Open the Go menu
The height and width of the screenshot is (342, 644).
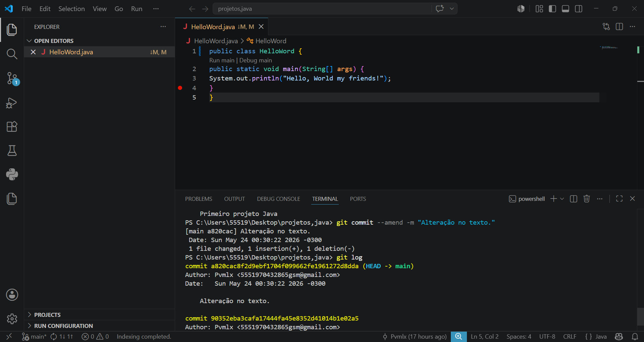click(x=119, y=9)
